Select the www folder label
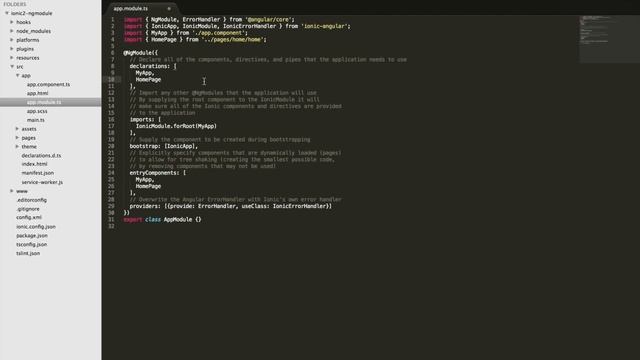This screenshot has height=360, width=640. (22, 191)
